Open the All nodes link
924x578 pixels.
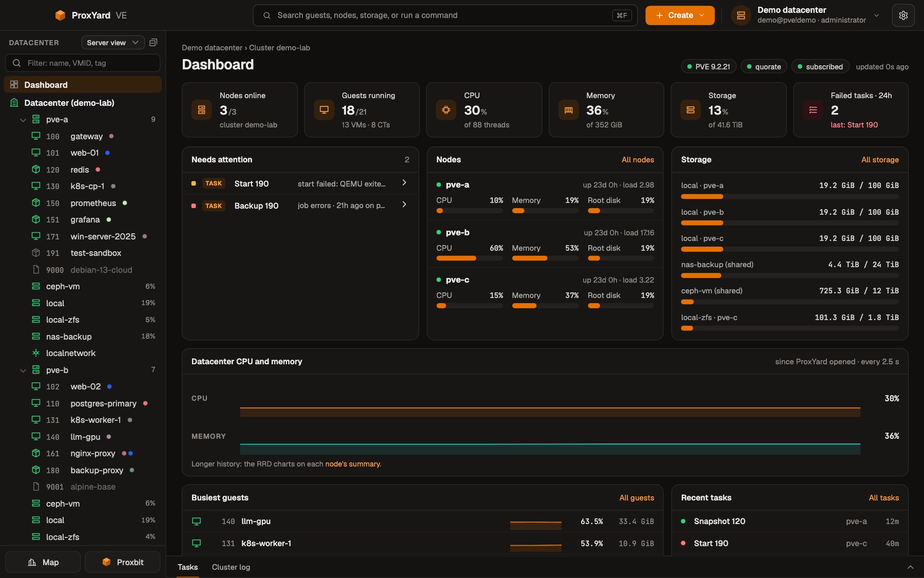[x=638, y=160]
